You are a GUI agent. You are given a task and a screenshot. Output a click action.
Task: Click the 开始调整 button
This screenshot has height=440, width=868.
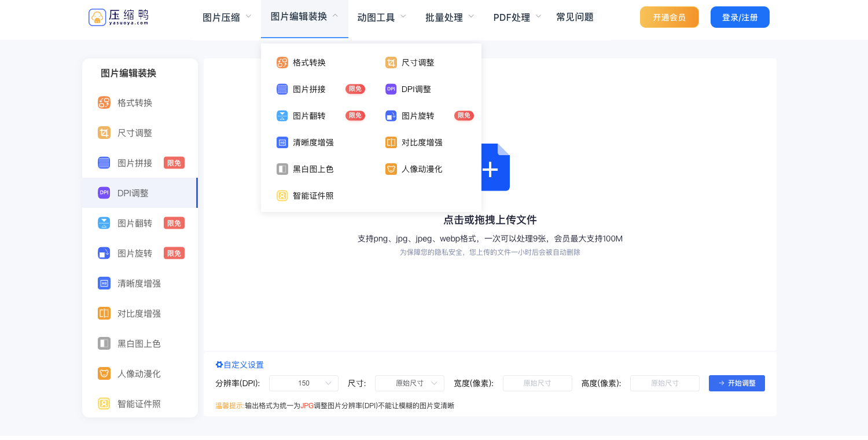point(737,383)
